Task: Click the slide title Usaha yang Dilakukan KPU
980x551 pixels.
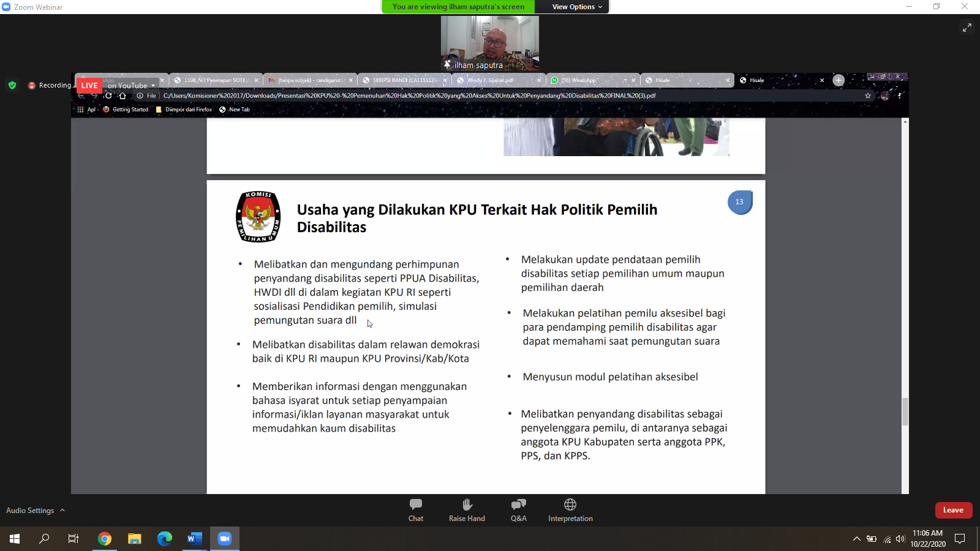Action: click(477, 218)
